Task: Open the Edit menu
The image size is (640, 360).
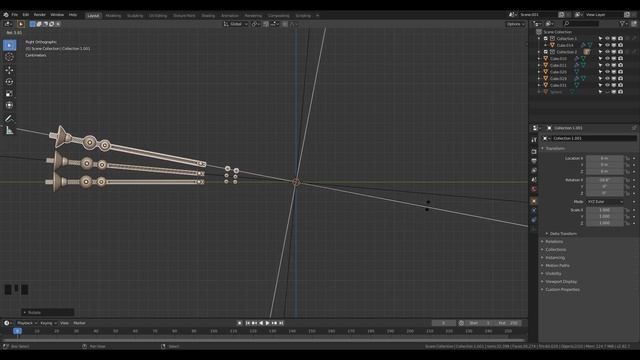Action: point(26,15)
